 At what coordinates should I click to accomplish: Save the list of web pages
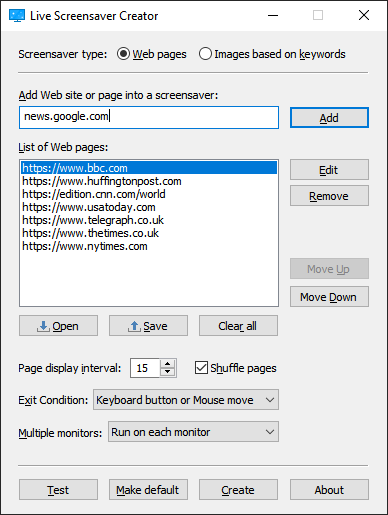click(x=148, y=326)
